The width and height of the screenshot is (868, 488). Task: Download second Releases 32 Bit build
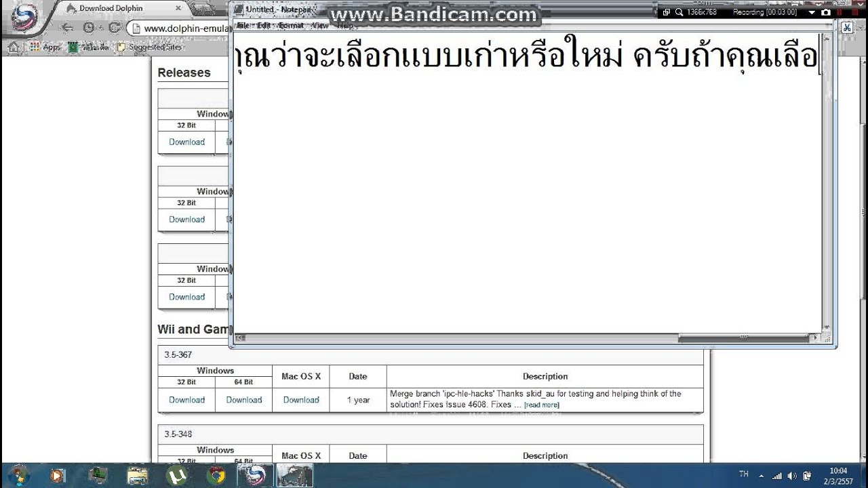pos(186,220)
